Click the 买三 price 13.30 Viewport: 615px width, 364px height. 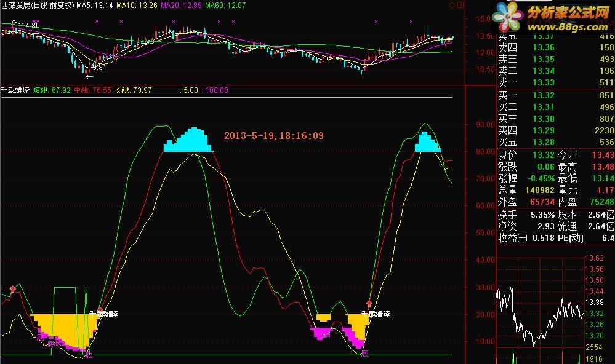coord(543,119)
